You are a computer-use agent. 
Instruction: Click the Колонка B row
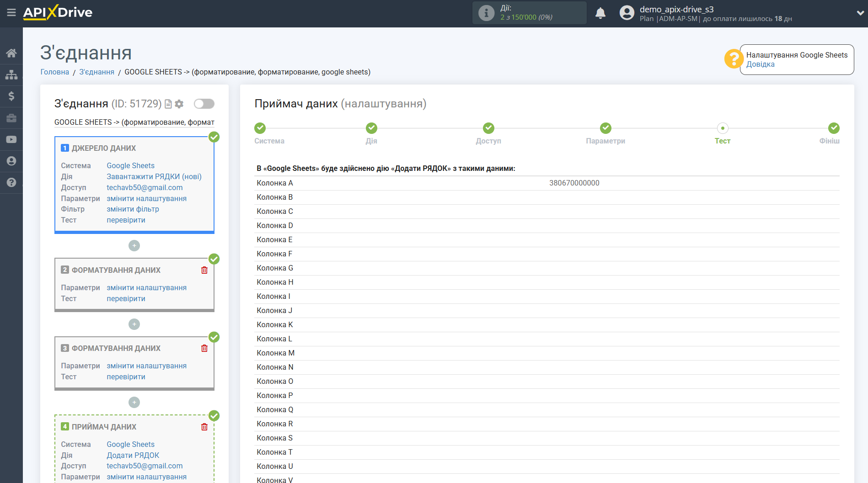(547, 197)
